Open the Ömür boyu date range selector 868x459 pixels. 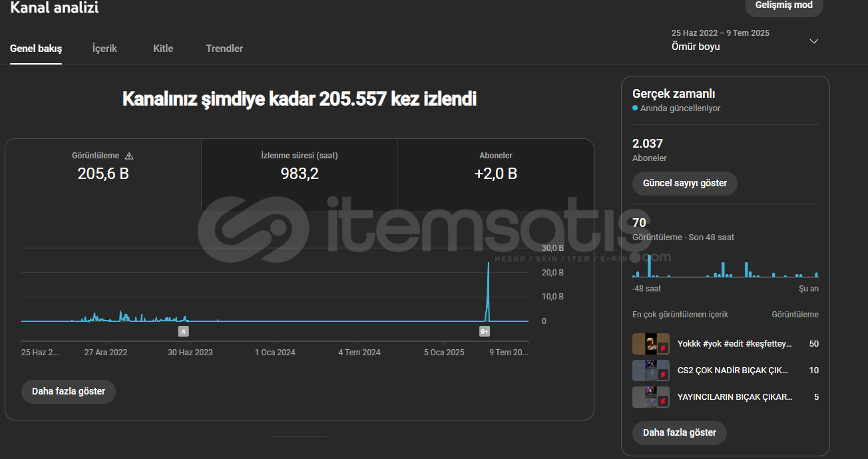tap(745, 40)
